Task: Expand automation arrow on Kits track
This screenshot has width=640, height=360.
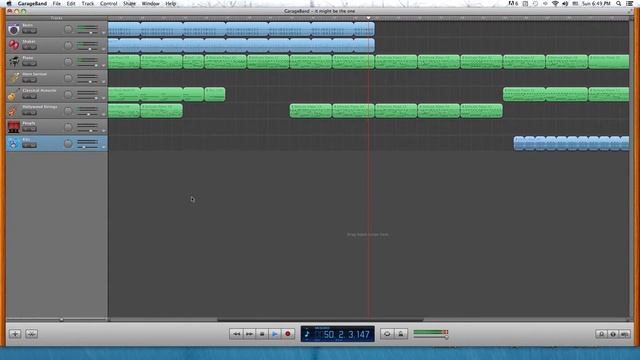Action: coord(103,147)
